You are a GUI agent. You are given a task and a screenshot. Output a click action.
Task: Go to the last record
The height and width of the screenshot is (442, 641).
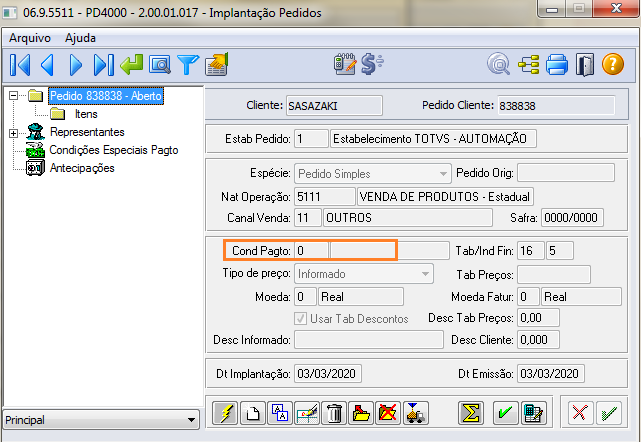(103, 65)
